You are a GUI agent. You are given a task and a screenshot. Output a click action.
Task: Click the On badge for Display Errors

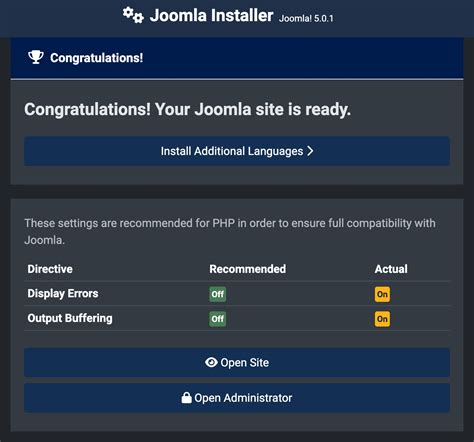click(x=382, y=294)
